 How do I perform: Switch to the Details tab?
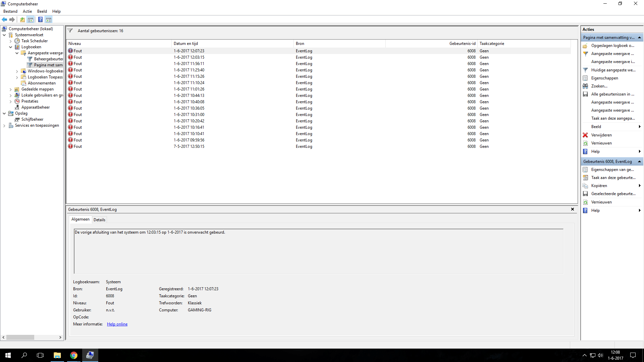point(99,220)
